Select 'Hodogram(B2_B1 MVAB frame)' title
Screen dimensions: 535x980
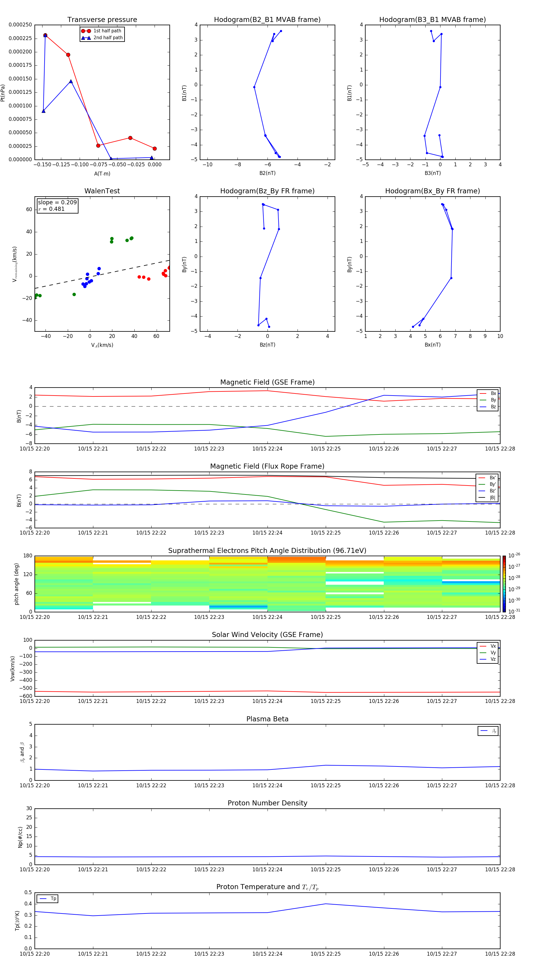click(267, 20)
